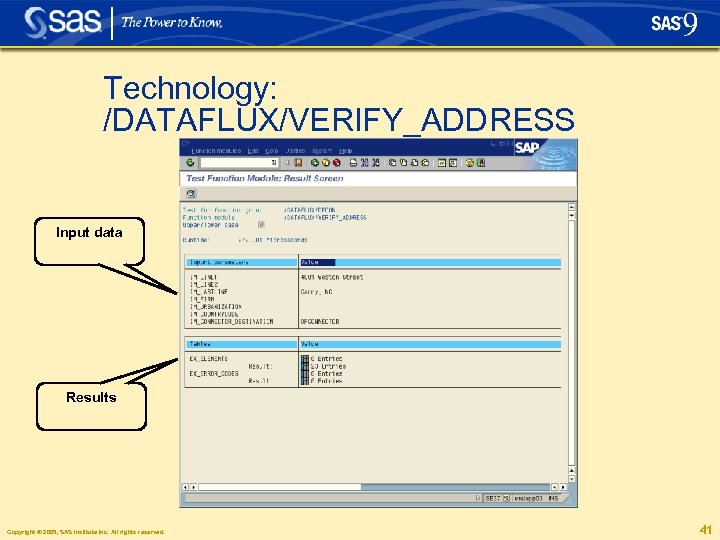Image resolution: width=720 pixels, height=540 pixels.
Task: Click the EX_ERROR_CODES table name
Action: [x=214, y=373]
